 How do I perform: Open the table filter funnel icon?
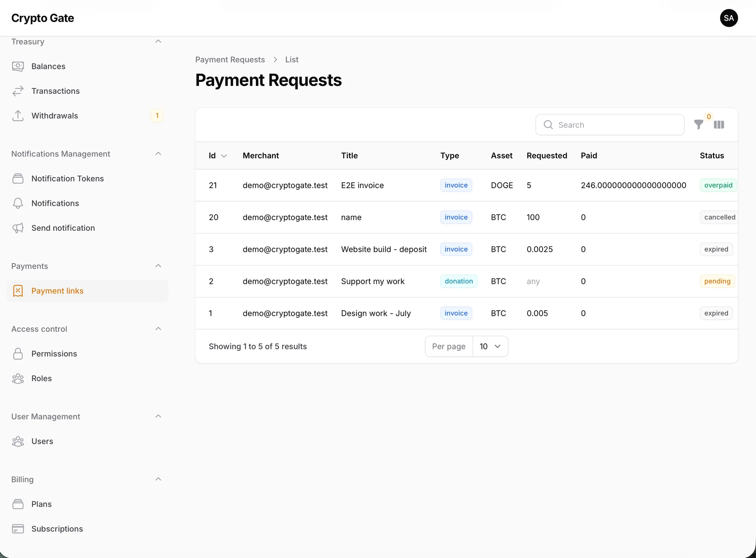coord(699,125)
